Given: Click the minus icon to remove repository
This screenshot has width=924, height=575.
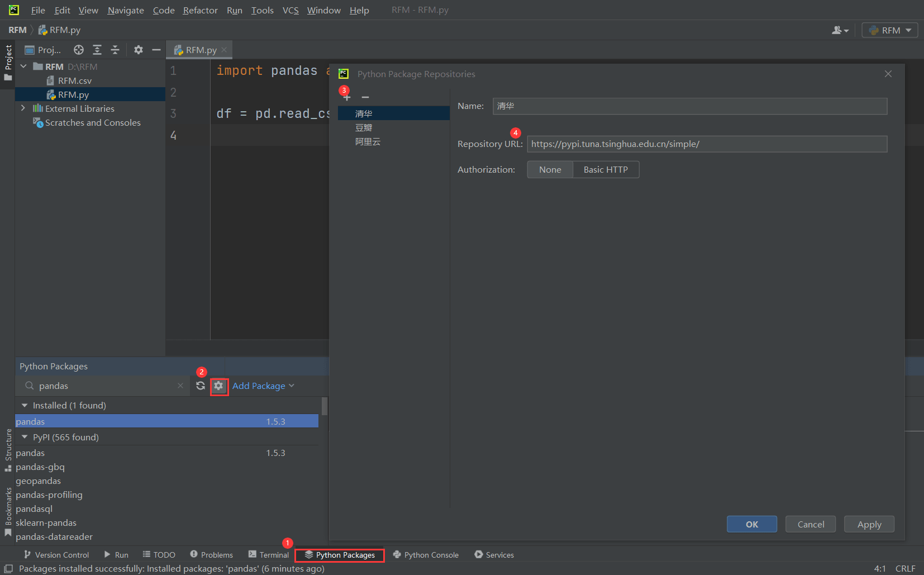Looking at the screenshot, I should point(365,98).
